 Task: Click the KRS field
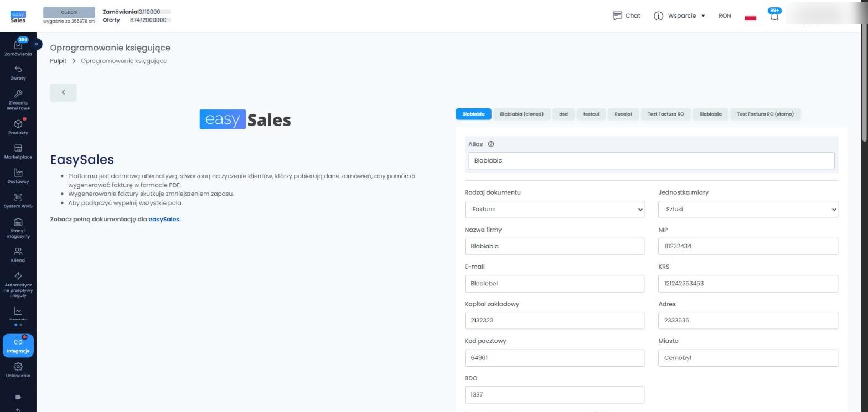point(748,283)
